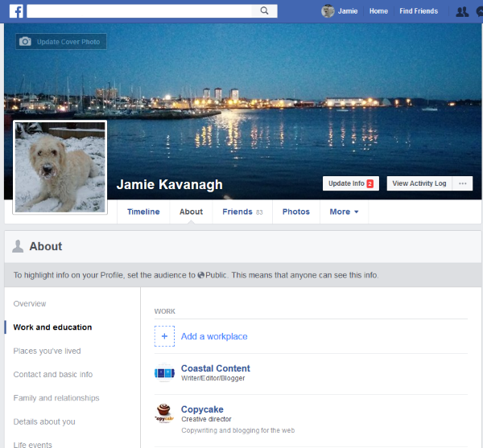Viewport: 483px width, 448px height.
Task: Click the Copycake cupcake logo
Action: 164,414
